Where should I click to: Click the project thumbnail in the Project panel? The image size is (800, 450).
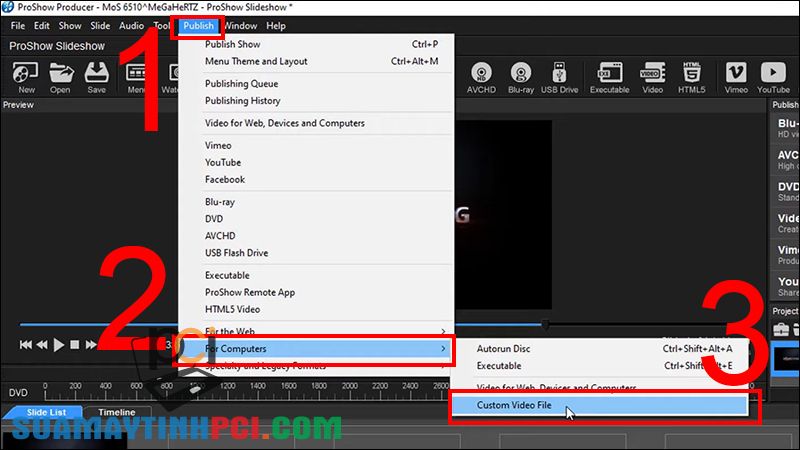(x=786, y=359)
